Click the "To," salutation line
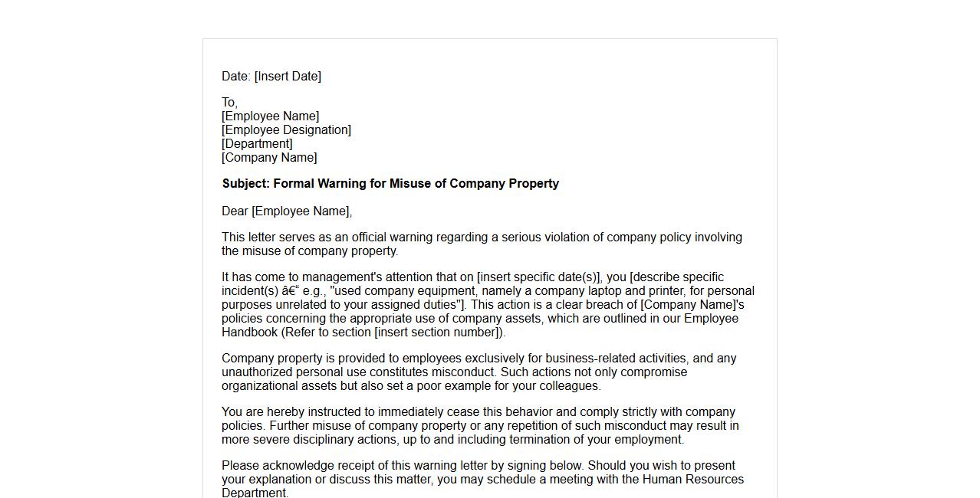 pyautogui.click(x=230, y=103)
